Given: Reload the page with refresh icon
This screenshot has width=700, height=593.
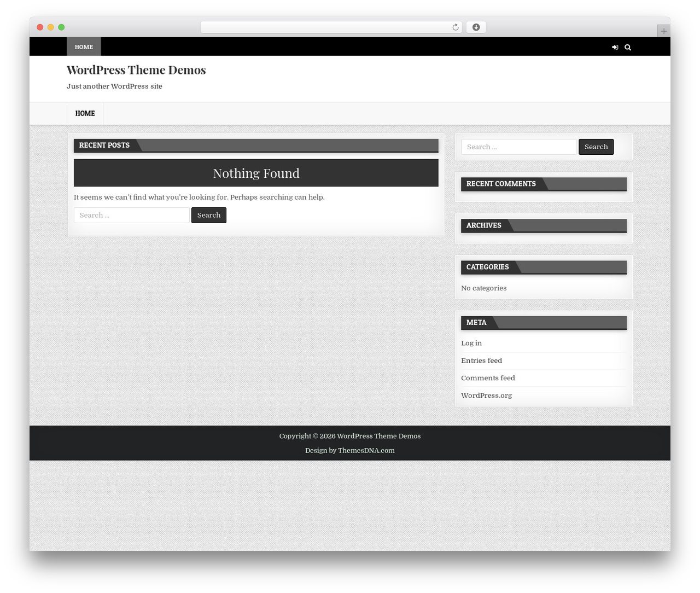Looking at the screenshot, I should (456, 27).
